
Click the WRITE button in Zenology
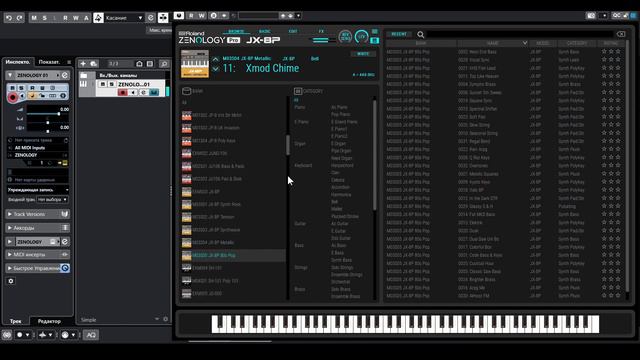tap(363, 54)
